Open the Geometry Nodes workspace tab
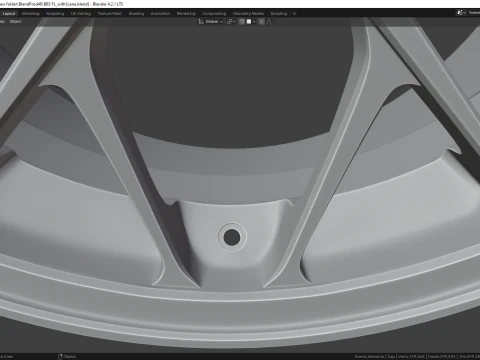 coord(248,14)
